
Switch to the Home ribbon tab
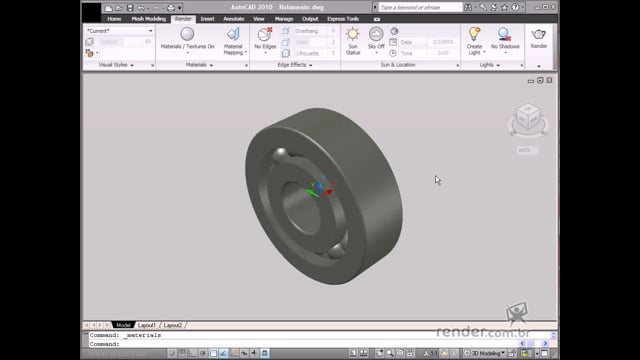point(114,19)
